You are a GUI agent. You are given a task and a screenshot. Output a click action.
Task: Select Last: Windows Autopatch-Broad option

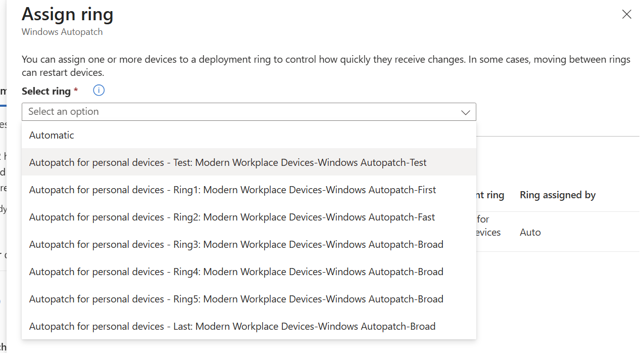pyautogui.click(x=249, y=326)
